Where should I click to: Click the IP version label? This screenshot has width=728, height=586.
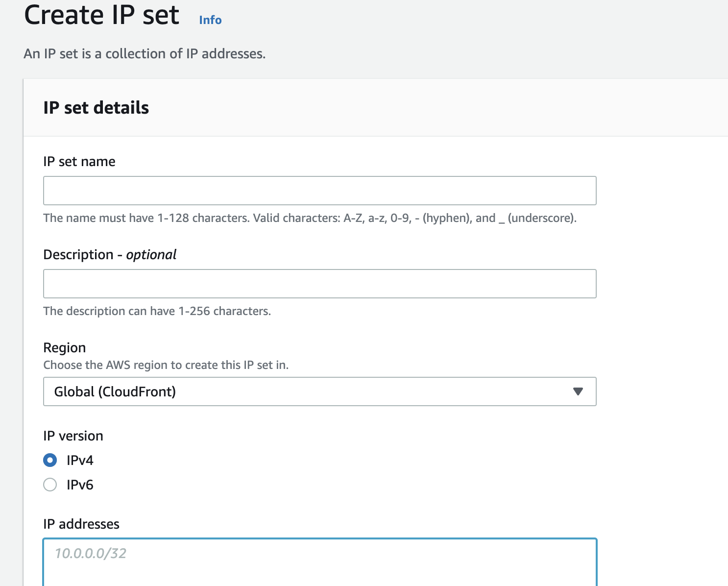(73, 436)
